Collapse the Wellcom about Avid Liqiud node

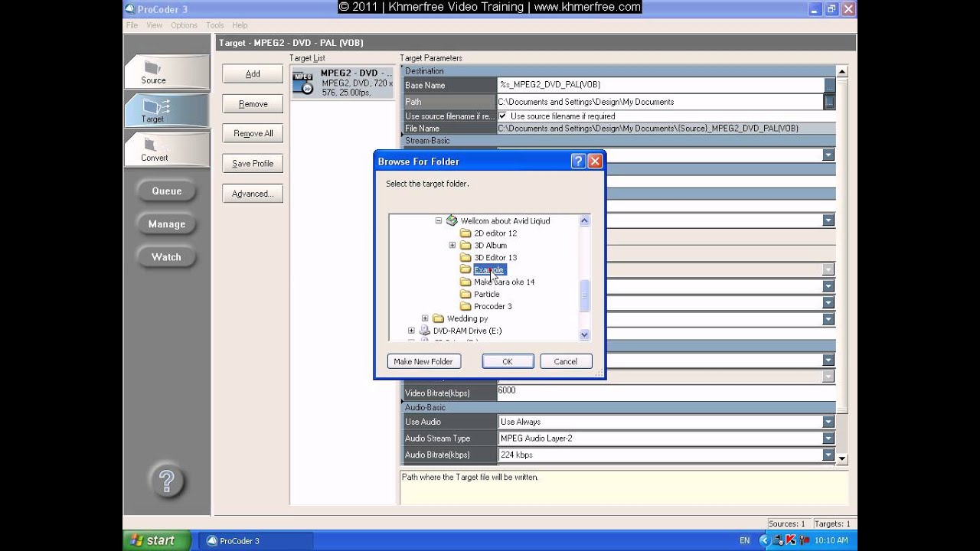point(439,220)
